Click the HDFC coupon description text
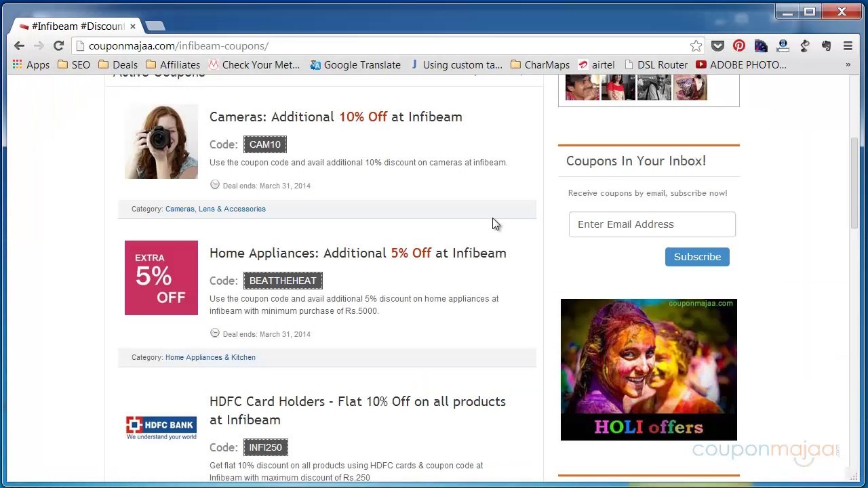Image resolution: width=868 pixels, height=488 pixels. coord(347,472)
